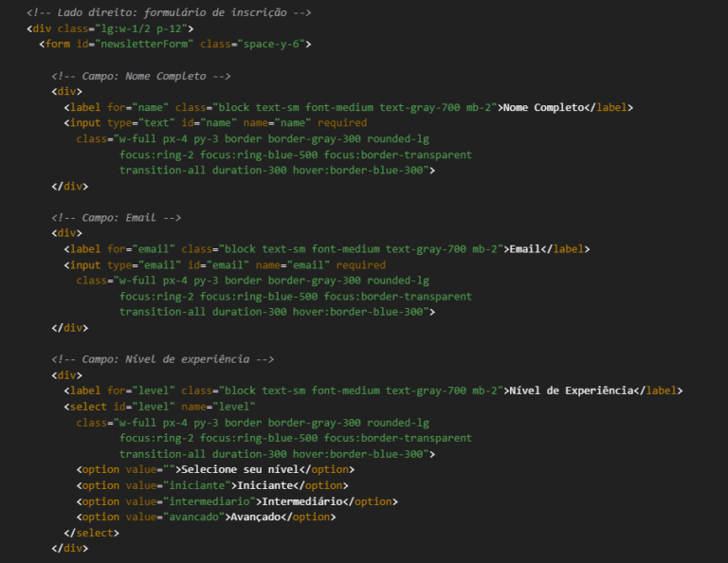Click the 'Iniciante' option text

265,485
